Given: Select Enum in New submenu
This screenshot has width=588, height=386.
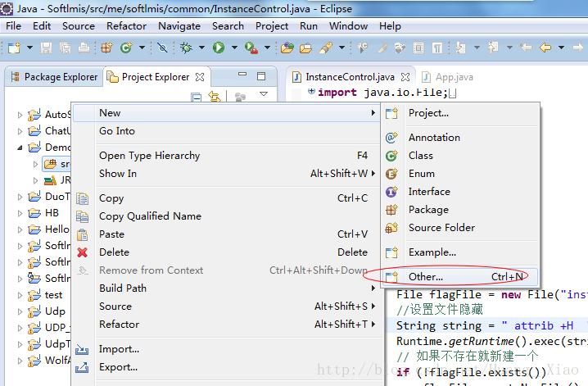Looking at the screenshot, I should pos(460,174).
